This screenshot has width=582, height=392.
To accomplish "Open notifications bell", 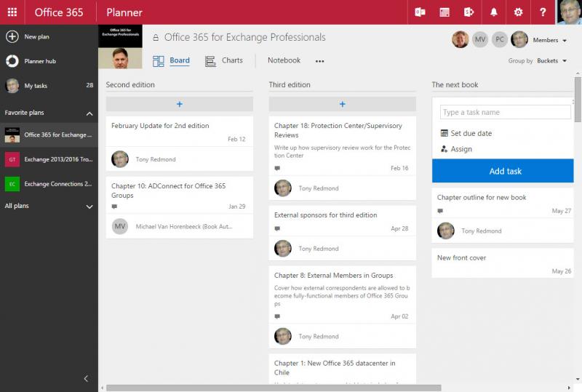I will (x=494, y=12).
